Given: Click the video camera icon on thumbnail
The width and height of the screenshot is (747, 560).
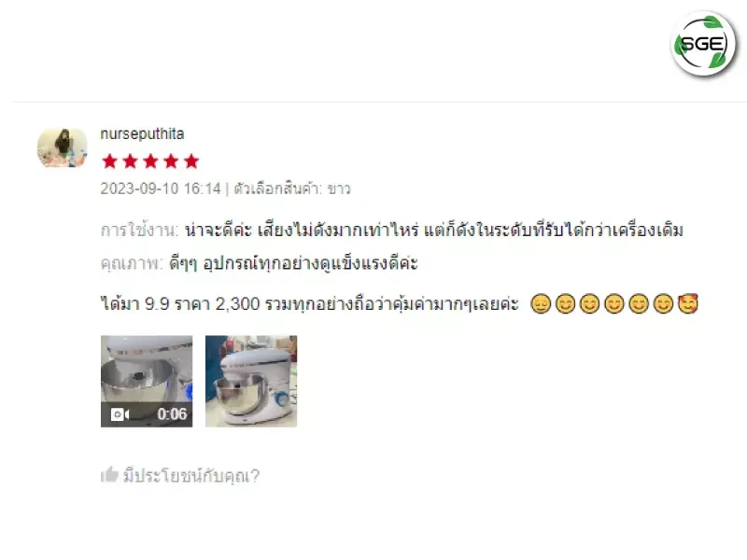Looking at the screenshot, I should [120, 414].
